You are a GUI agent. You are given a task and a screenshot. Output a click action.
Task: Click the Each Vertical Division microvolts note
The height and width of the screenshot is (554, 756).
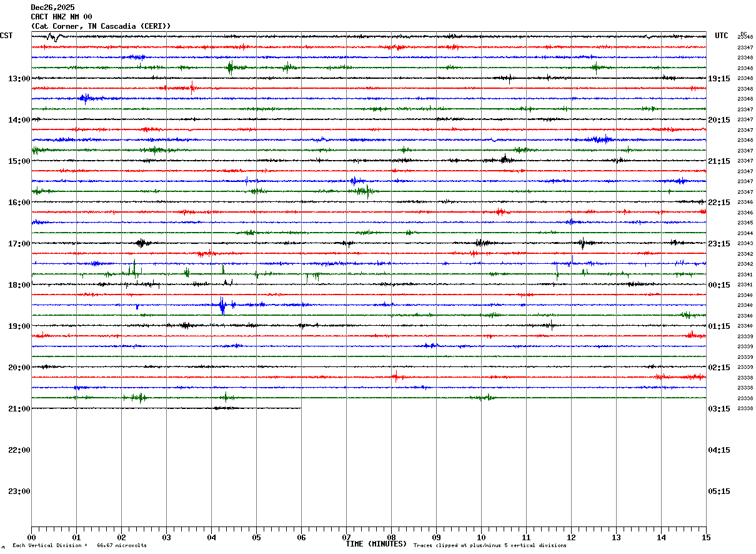coord(79,546)
